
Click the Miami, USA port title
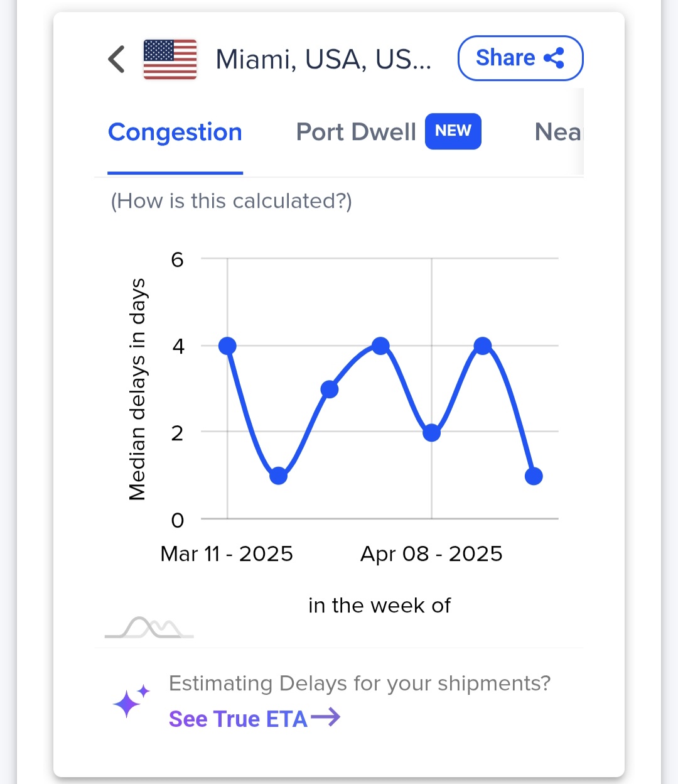[x=323, y=60]
